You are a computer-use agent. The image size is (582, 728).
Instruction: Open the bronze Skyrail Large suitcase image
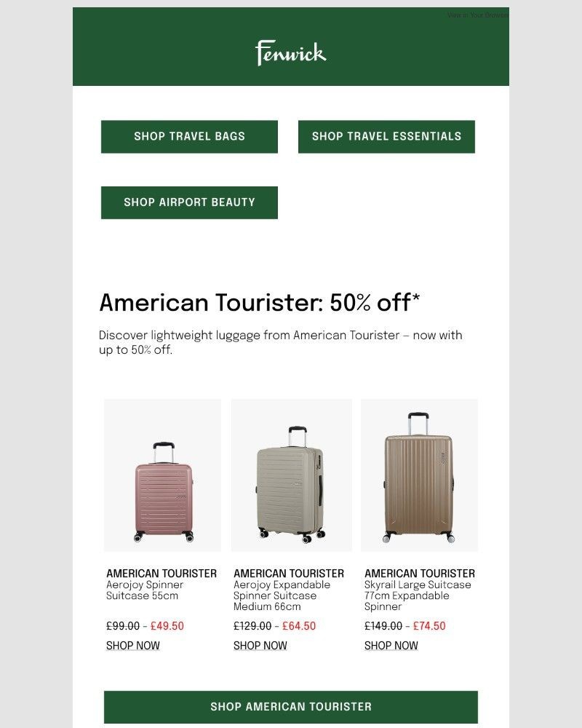pyautogui.click(x=420, y=475)
